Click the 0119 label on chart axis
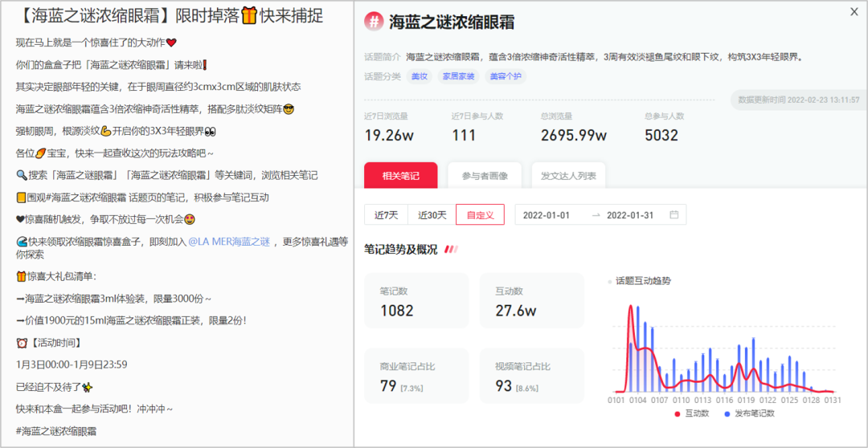 pyautogui.click(x=746, y=400)
